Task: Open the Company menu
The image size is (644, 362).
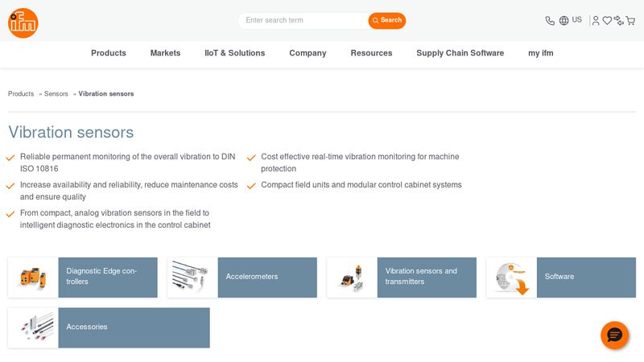Action: (308, 53)
